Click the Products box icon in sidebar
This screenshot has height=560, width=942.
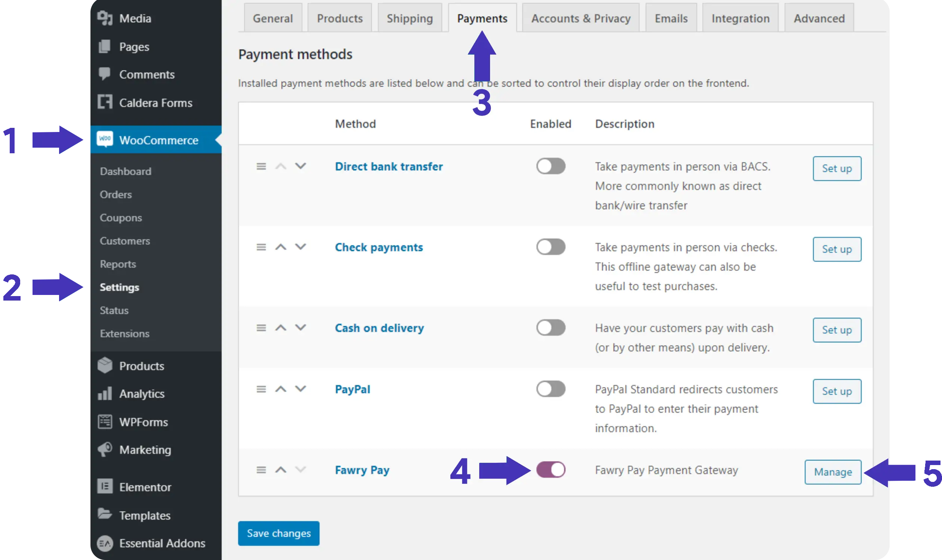(105, 365)
